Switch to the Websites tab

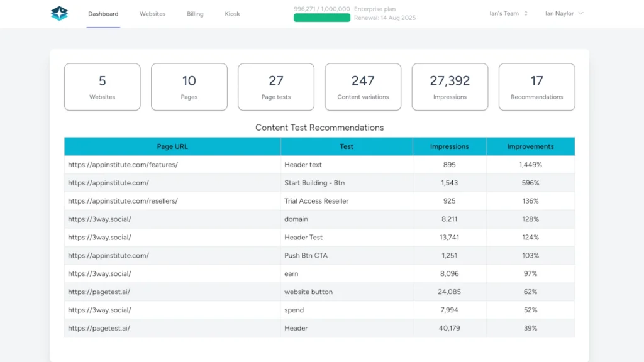coord(152,13)
